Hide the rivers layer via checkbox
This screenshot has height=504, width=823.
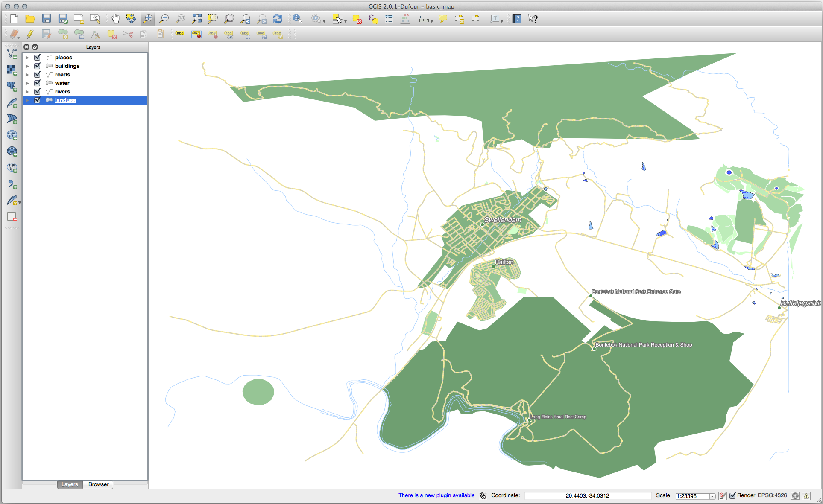tap(38, 91)
